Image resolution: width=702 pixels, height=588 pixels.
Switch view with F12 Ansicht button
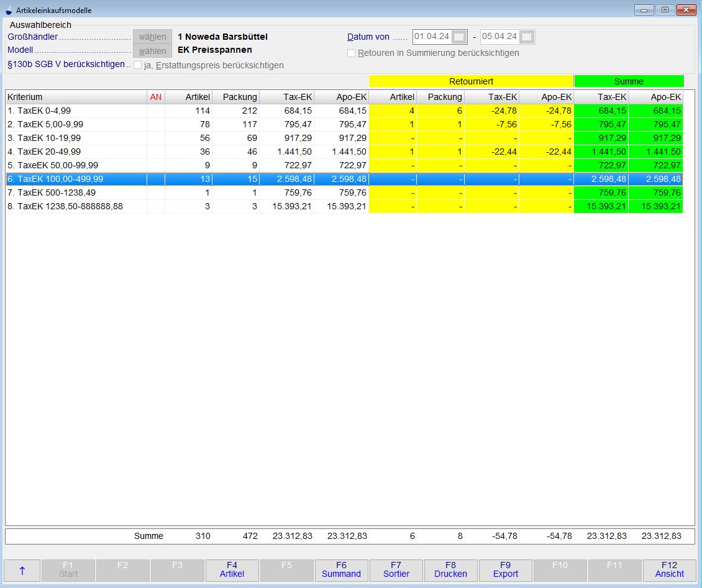[x=669, y=571]
